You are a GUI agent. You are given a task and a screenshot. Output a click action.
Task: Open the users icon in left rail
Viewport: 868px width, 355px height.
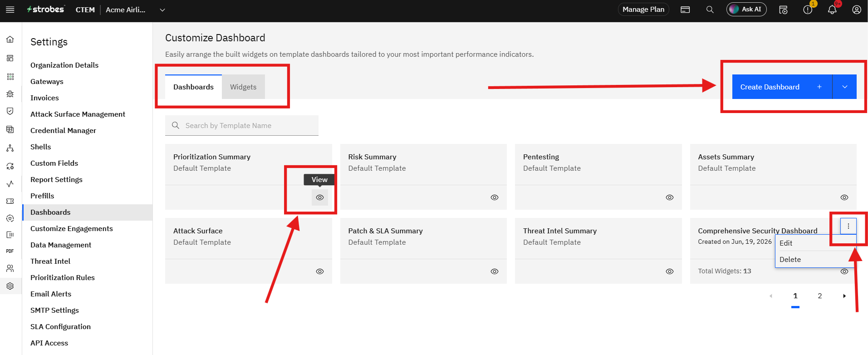pos(10,268)
